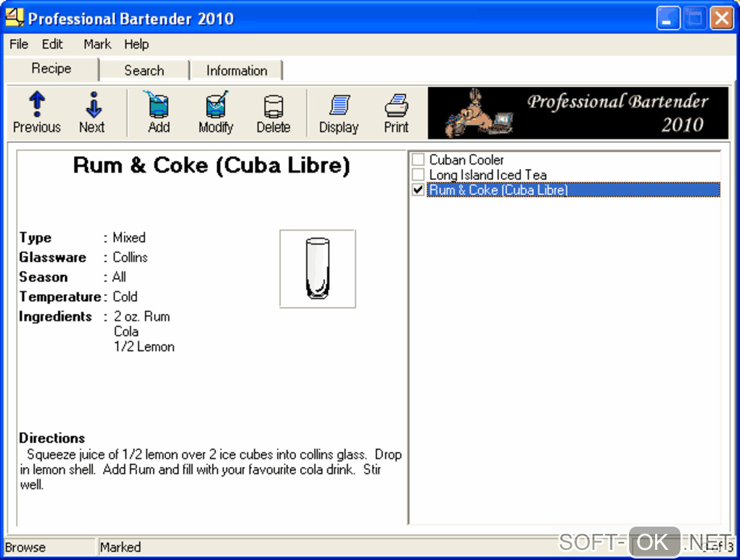The image size is (740, 560).
Task: Click the Directions heading
Action: (52, 438)
